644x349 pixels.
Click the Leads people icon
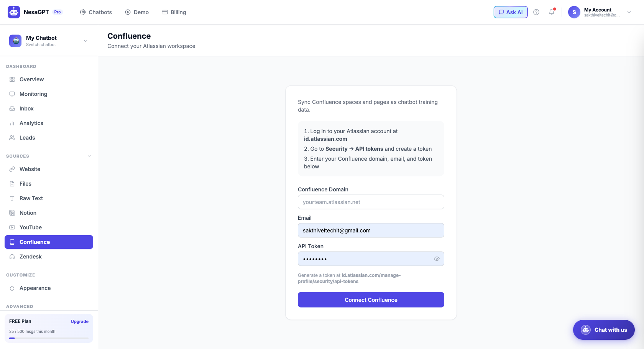(x=12, y=138)
